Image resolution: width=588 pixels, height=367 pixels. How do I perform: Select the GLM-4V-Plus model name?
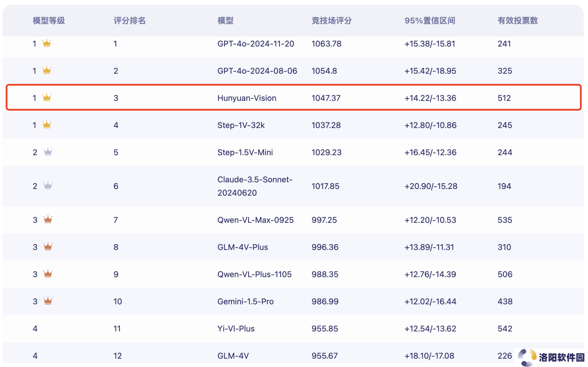(x=243, y=247)
